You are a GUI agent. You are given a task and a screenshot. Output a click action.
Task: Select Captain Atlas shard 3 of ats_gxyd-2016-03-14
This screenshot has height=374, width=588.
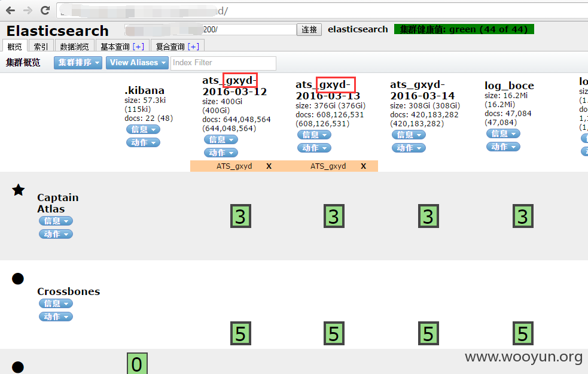429,216
